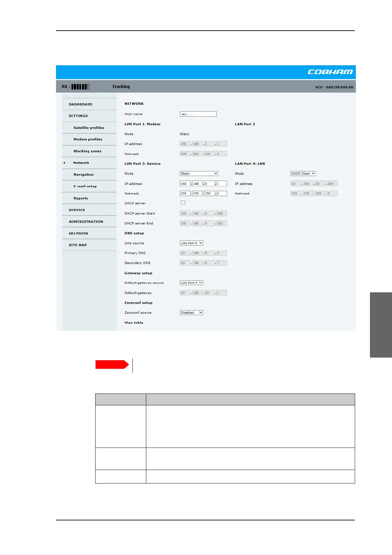Click first octet of Default gateway
The width and height of the screenshot is (392, 555).
(185, 293)
